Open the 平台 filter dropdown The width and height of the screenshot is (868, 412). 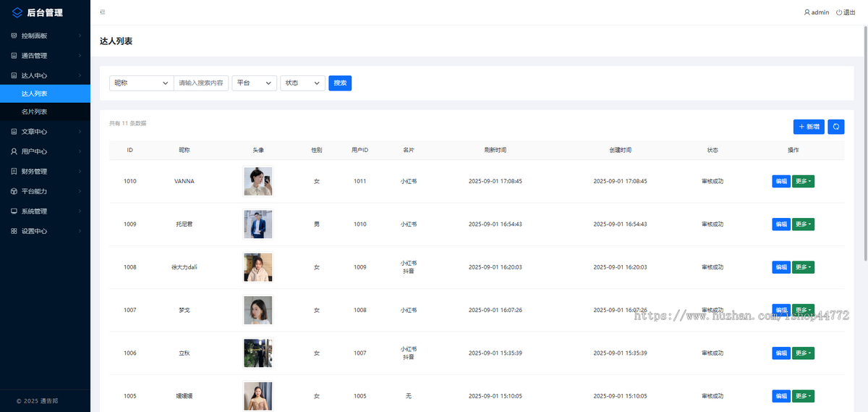point(255,83)
